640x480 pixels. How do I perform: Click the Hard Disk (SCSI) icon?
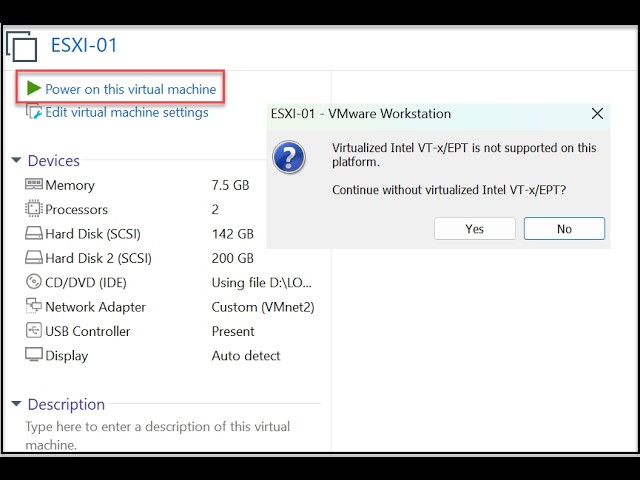click(33, 233)
